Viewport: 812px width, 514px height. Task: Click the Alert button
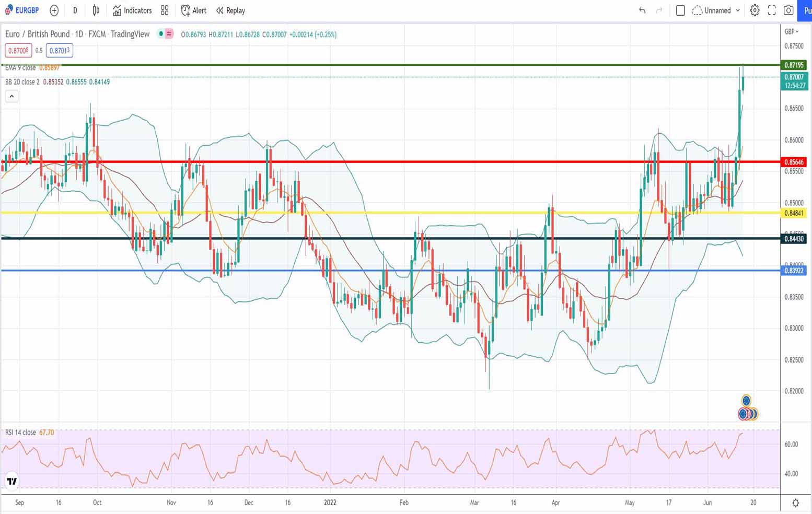pyautogui.click(x=194, y=10)
